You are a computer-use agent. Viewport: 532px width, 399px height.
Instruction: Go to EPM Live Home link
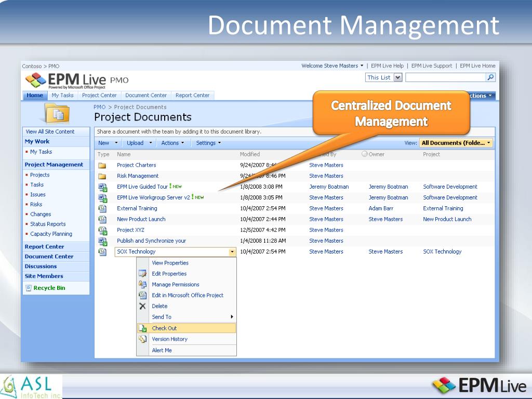(x=477, y=66)
